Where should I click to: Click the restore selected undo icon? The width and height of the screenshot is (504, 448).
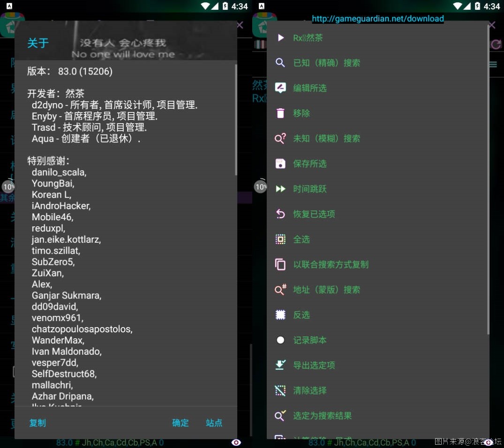click(280, 214)
